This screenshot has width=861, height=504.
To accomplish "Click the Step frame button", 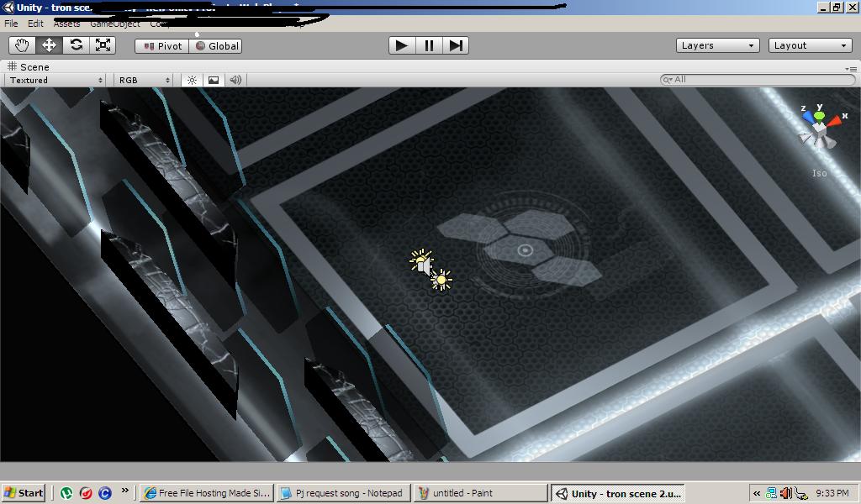I will (456, 45).
